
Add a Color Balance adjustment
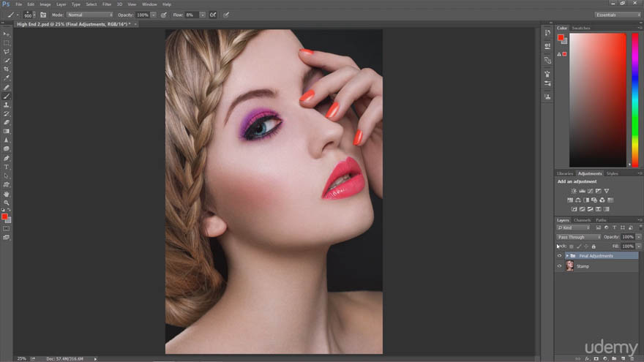point(578,200)
